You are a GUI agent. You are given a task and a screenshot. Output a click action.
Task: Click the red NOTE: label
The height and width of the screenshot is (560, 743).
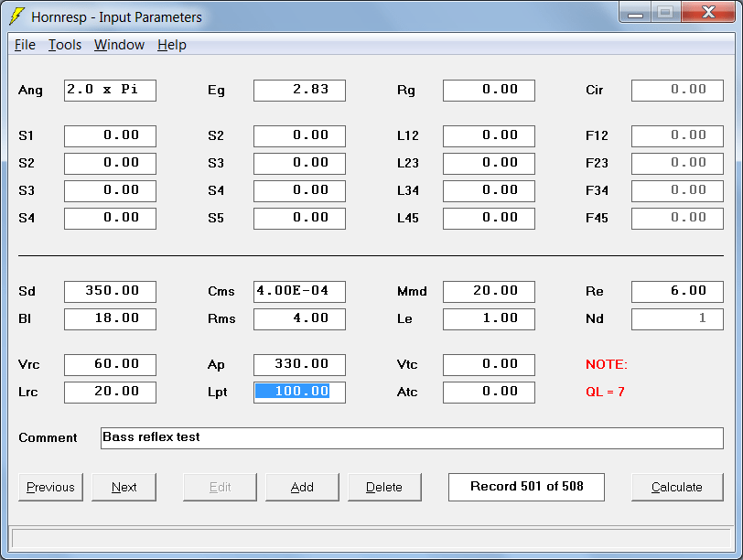(x=606, y=364)
